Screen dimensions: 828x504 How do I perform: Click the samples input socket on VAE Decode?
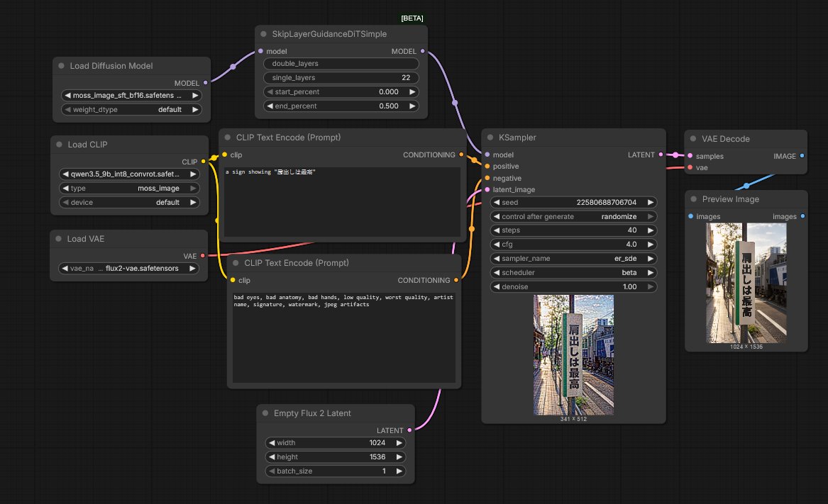click(690, 156)
